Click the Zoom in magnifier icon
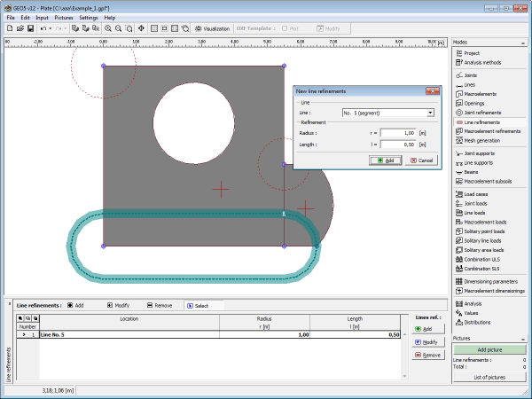This screenshot has width=532, height=399. click(108, 28)
